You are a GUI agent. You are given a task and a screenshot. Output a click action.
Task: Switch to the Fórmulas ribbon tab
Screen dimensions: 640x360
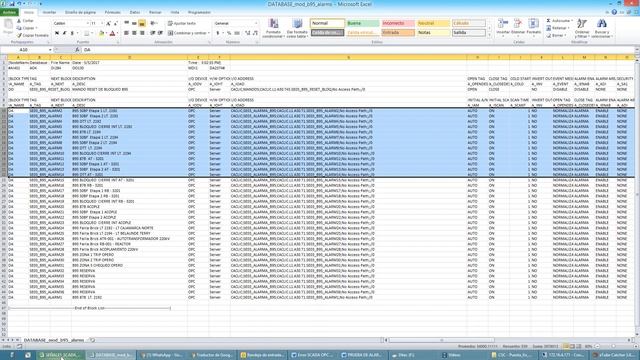pos(113,13)
